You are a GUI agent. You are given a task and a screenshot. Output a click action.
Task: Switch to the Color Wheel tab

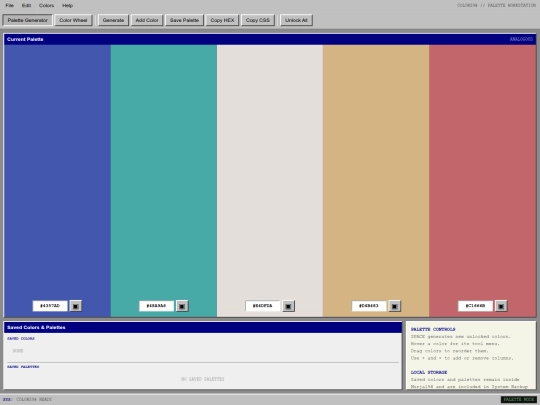73,20
